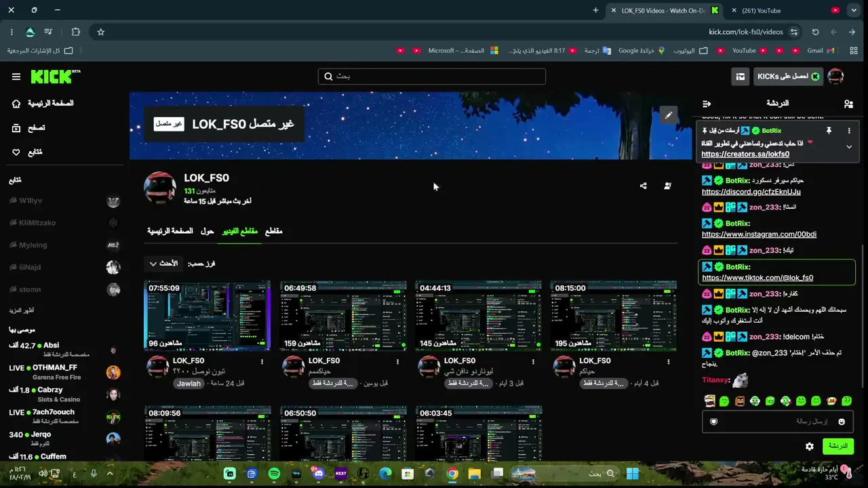
Task: Click the احصل على KICKs button
Action: (x=788, y=77)
